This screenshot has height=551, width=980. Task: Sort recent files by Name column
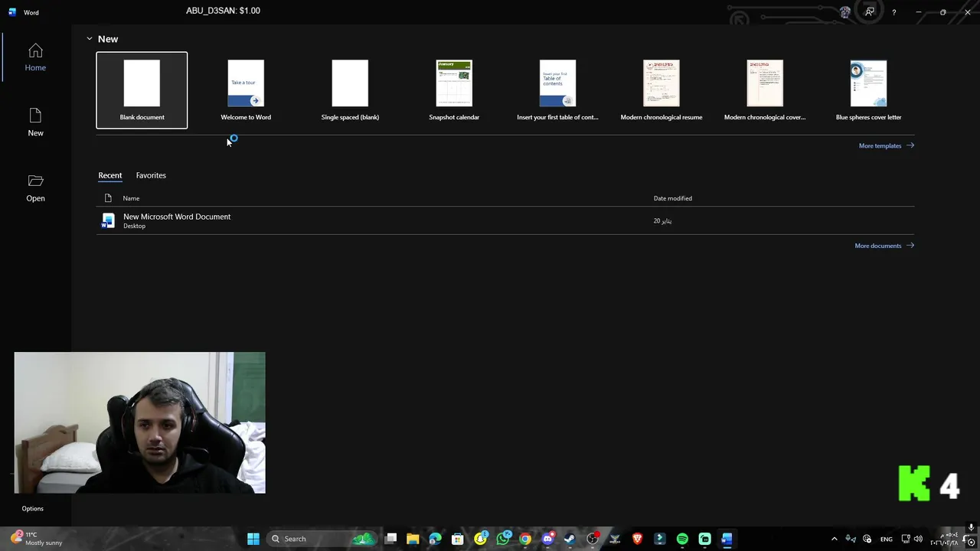tap(131, 198)
